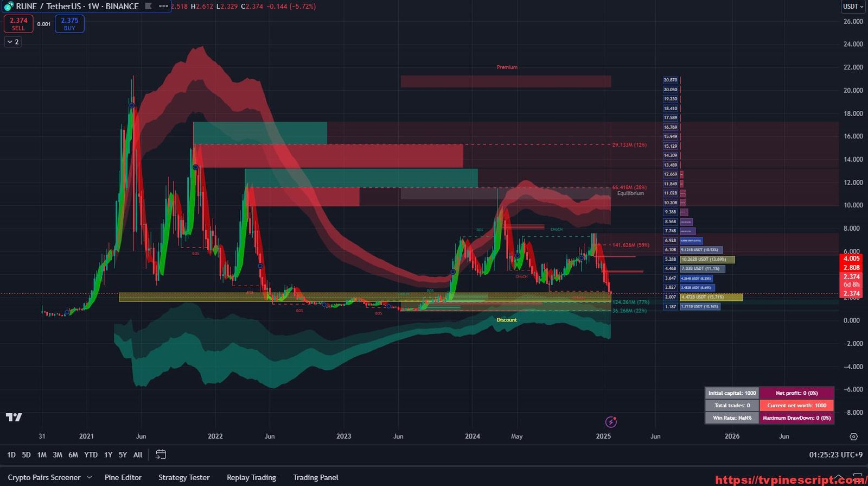Click the 01:25:23 UTC+9 timezone clock

[835, 455]
